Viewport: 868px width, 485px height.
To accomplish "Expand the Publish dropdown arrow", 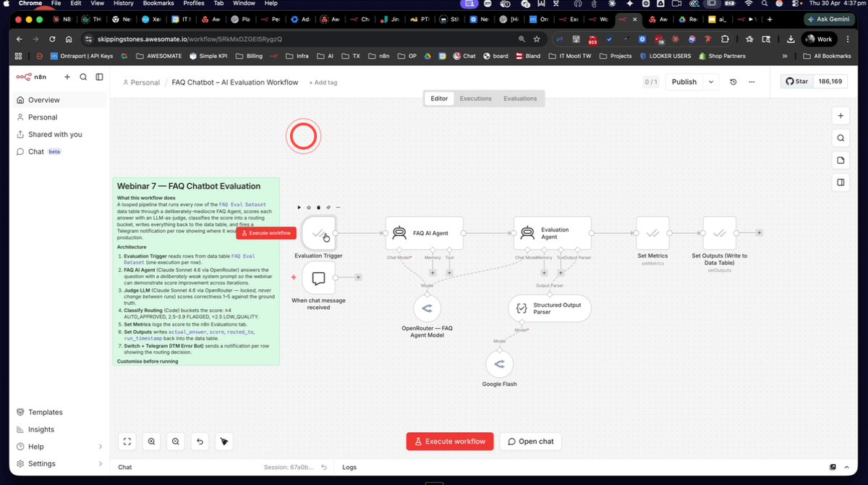I will pyautogui.click(x=711, y=82).
